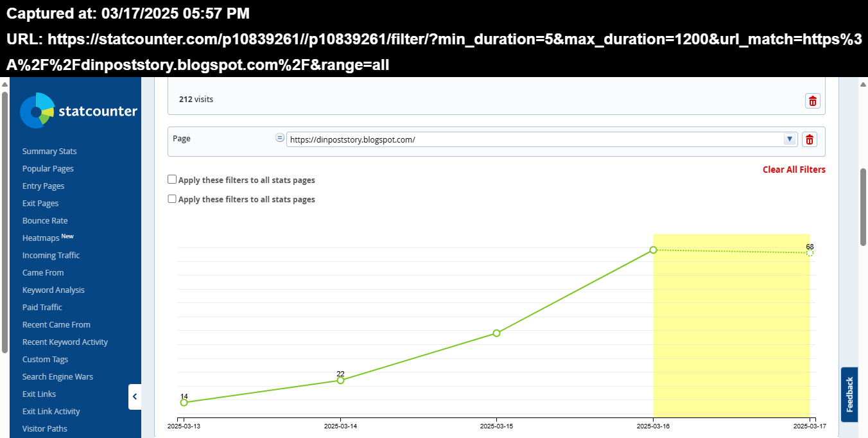The height and width of the screenshot is (438, 868).
Task: Open Entry Pages report
Action: [44, 186]
